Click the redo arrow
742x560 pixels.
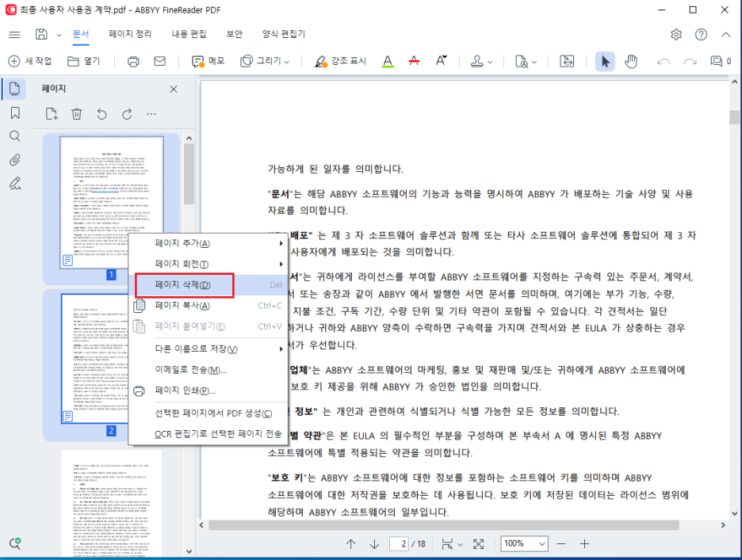coord(690,62)
